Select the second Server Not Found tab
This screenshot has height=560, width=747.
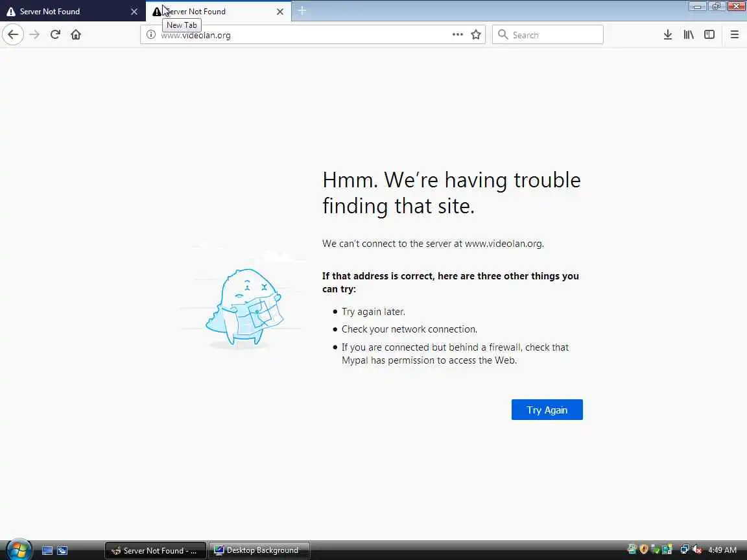(219, 11)
